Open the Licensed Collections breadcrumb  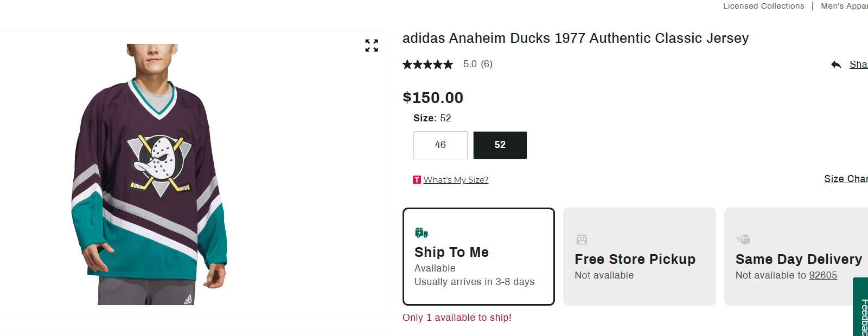(x=763, y=6)
